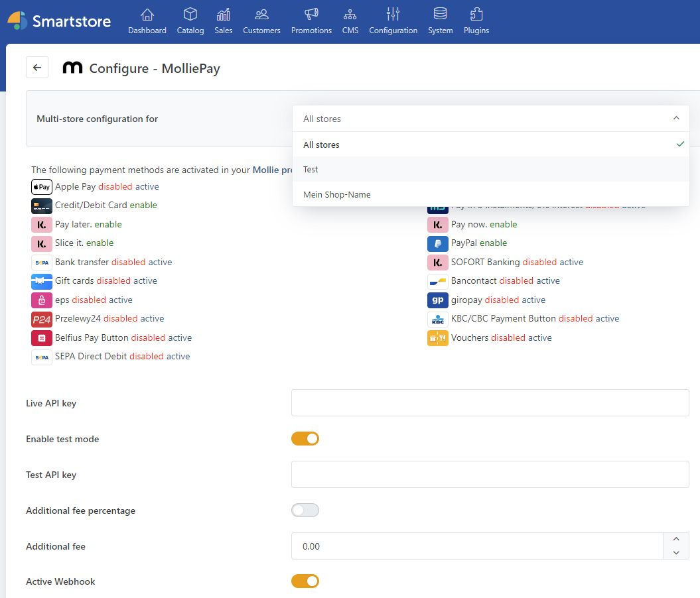700x598 pixels.
Task: Switch off the Active Webhook toggle
Action: pyautogui.click(x=305, y=581)
